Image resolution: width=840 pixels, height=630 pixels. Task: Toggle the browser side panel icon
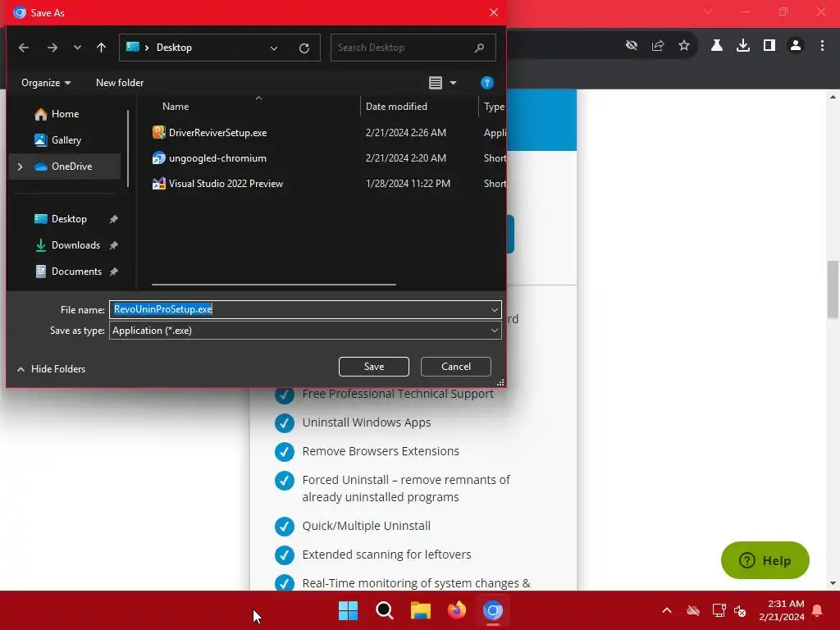pyautogui.click(x=769, y=46)
